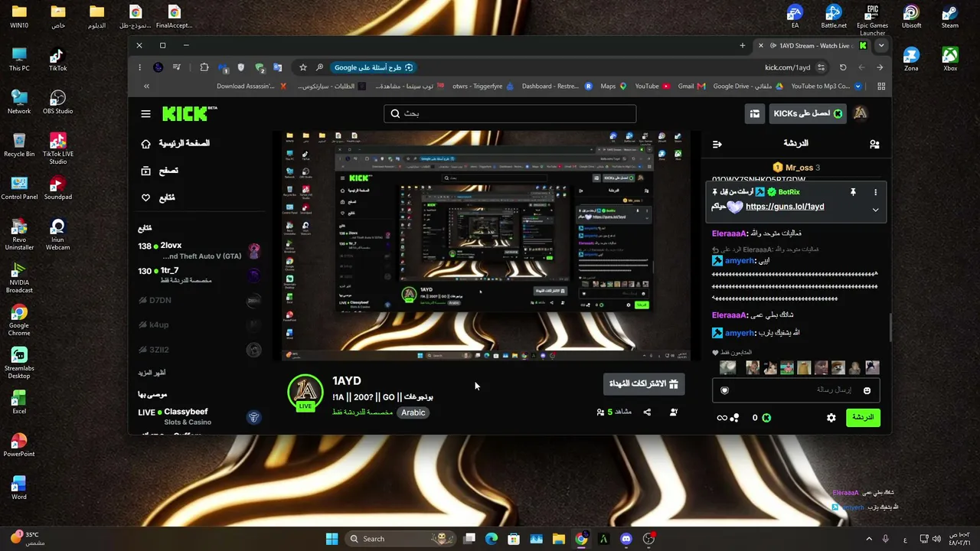This screenshot has height=551, width=980.
Task: Open the chat users list icon
Action: tap(874, 144)
